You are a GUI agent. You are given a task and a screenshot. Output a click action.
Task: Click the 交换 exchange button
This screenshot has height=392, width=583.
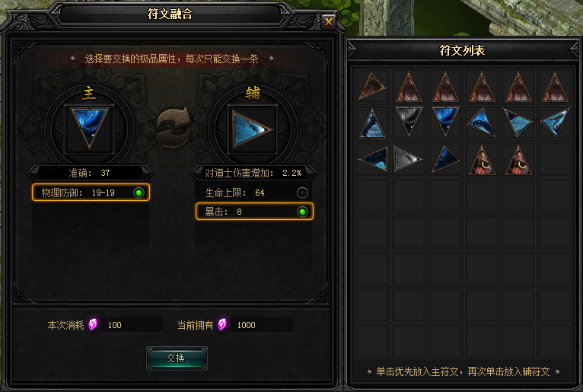coord(177,359)
